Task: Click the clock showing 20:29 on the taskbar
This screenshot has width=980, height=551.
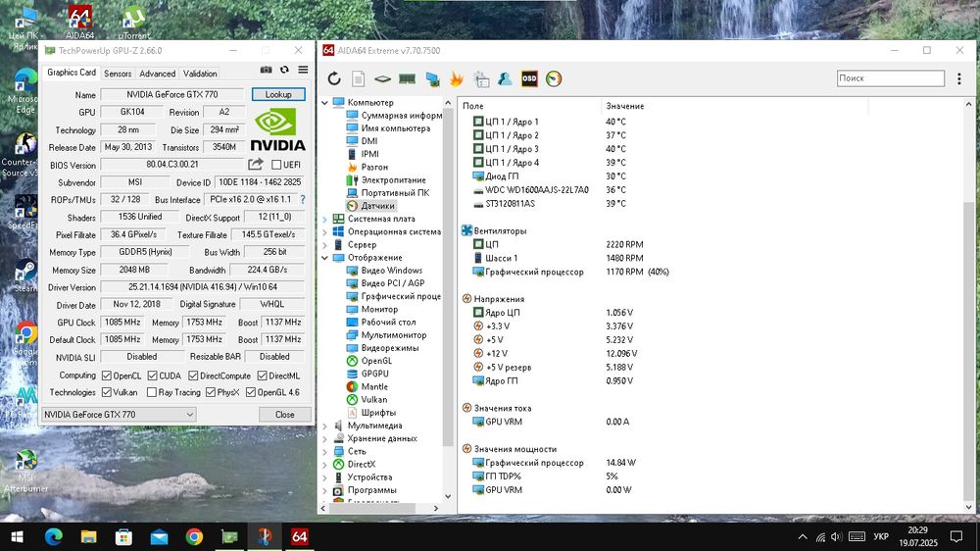Action: [x=917, y=530]
